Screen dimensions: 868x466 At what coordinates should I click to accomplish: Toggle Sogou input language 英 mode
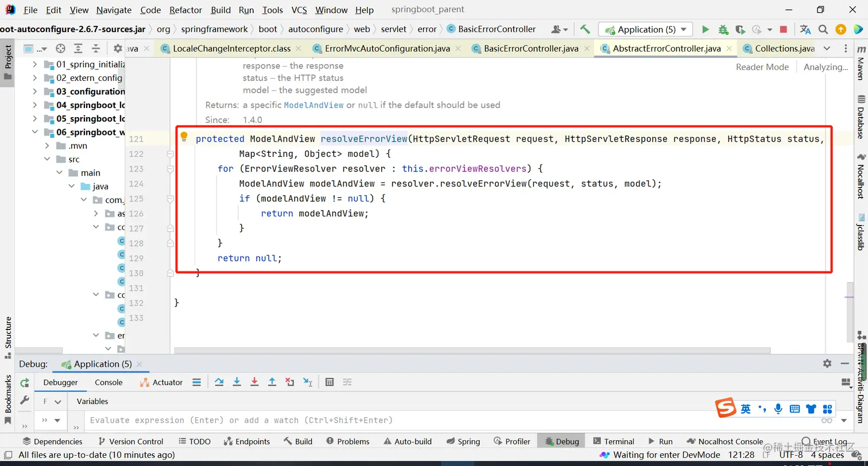(745, 409)
